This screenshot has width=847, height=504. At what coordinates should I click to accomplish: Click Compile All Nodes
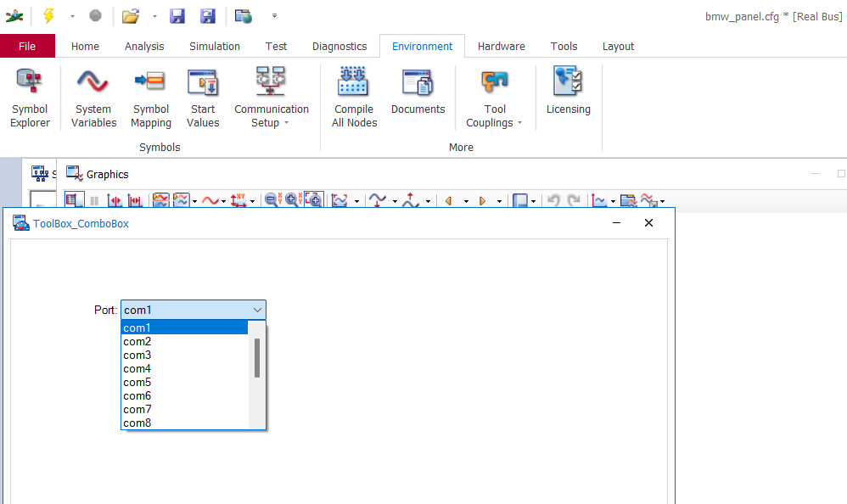(354, 98)
